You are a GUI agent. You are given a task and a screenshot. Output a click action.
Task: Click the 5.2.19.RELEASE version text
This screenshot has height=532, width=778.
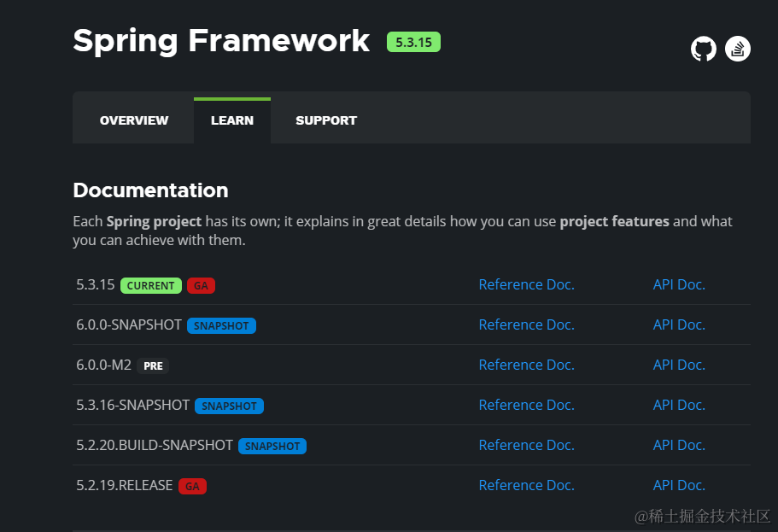coord(125,485)
